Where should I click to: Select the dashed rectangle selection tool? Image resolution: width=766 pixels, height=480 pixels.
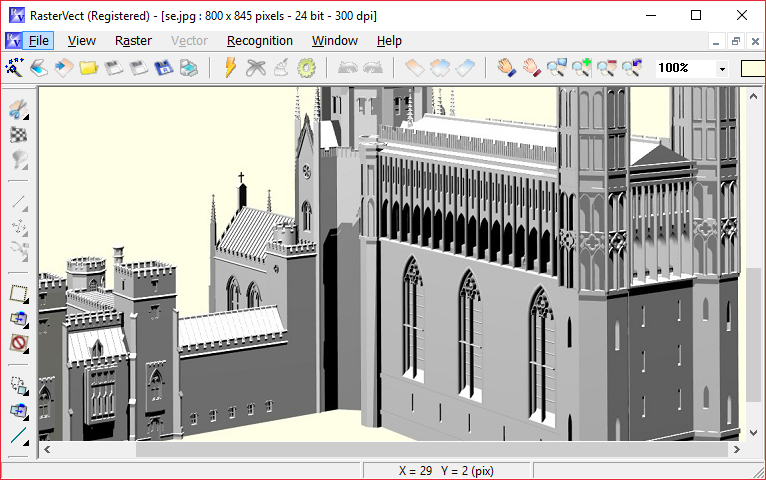click(x=18, y=294)
